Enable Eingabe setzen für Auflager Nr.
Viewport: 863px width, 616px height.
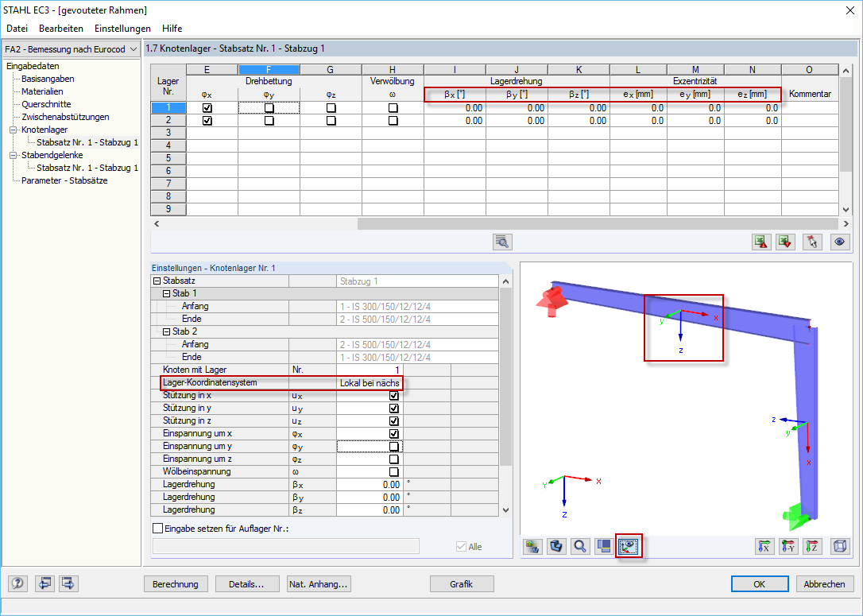pyautogui.click(x=157, y=528)
